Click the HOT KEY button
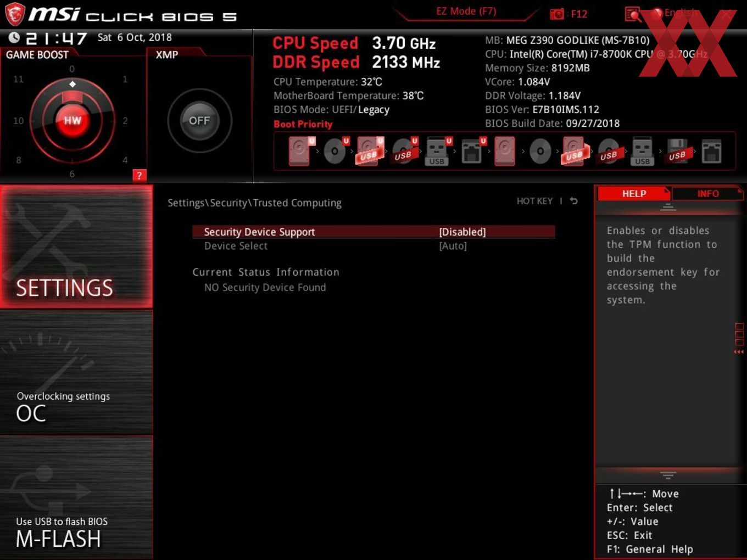Viewport: 747px width, 560px height. (x=534, y=201)
